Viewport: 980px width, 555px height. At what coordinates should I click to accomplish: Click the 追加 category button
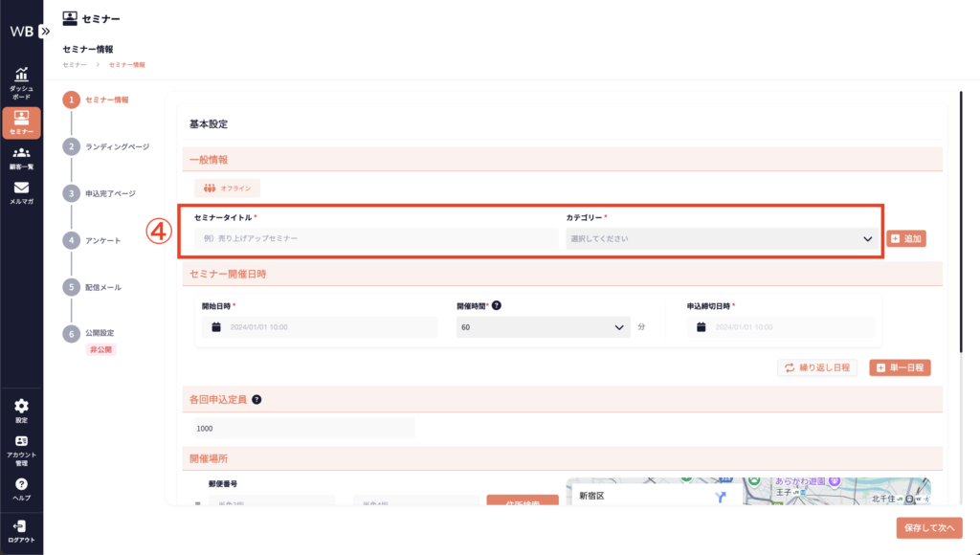906,238
